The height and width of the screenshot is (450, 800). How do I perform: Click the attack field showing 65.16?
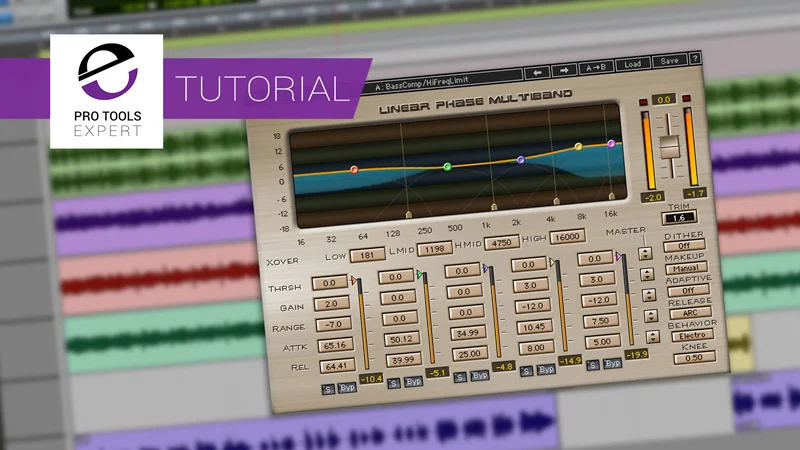coord(336,345)
